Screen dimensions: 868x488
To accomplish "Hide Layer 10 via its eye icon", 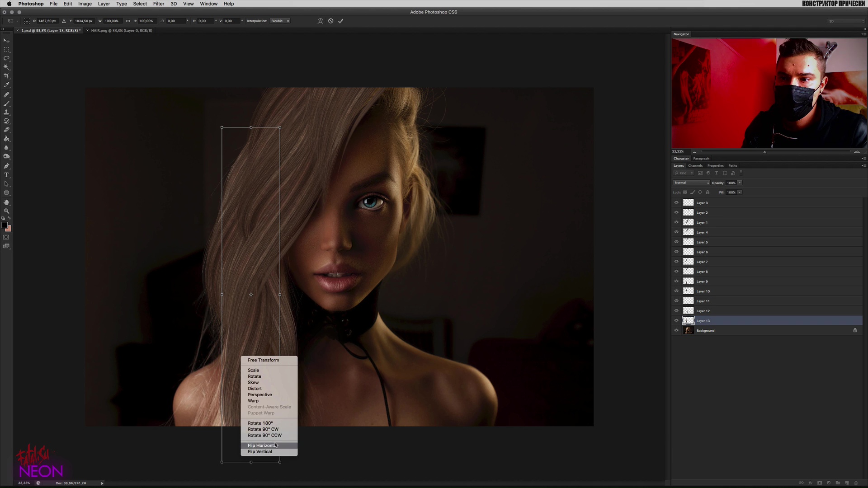I will coord(676,291).
